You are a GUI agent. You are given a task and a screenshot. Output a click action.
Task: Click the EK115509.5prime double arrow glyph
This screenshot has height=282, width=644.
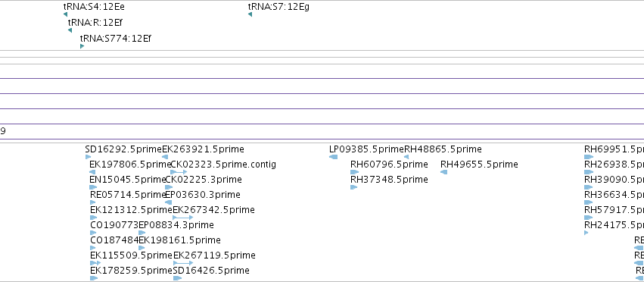pyautogui.click(x=95, y=262)
